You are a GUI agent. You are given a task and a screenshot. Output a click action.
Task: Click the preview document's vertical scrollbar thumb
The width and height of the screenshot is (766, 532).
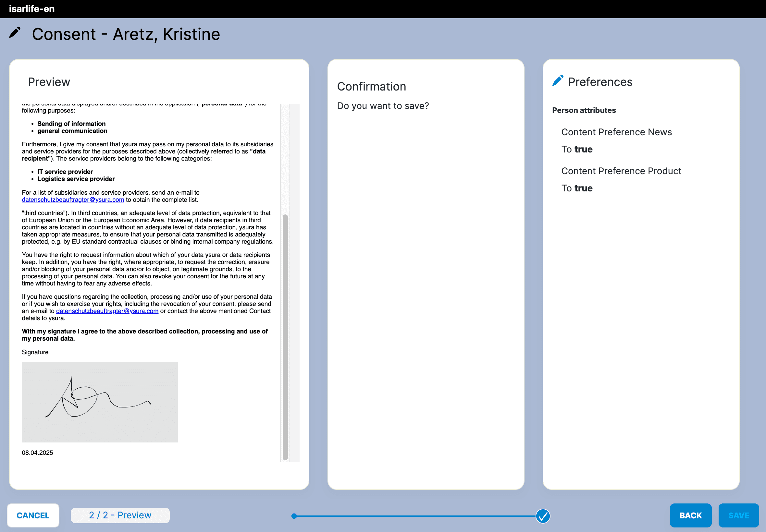tap(285, 337)
